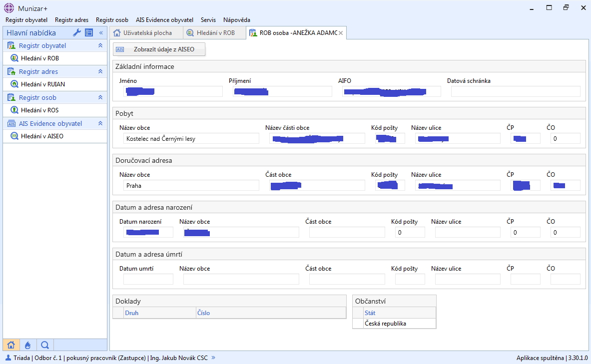The width and height of the screenshot is (591, 364).
Task: Expand status bar user details double arrow
Action: pos(213,358)
